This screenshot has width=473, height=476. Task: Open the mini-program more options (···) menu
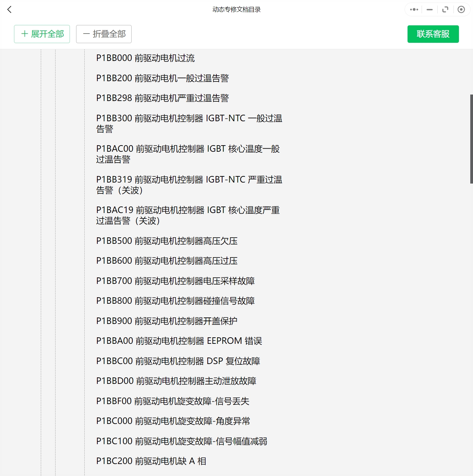(x=413, y=9)
